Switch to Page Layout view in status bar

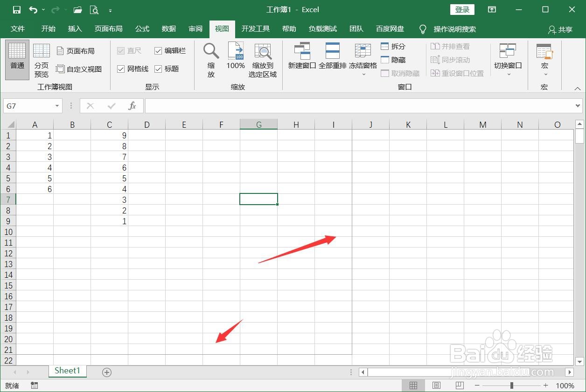[x=436, y=385]
